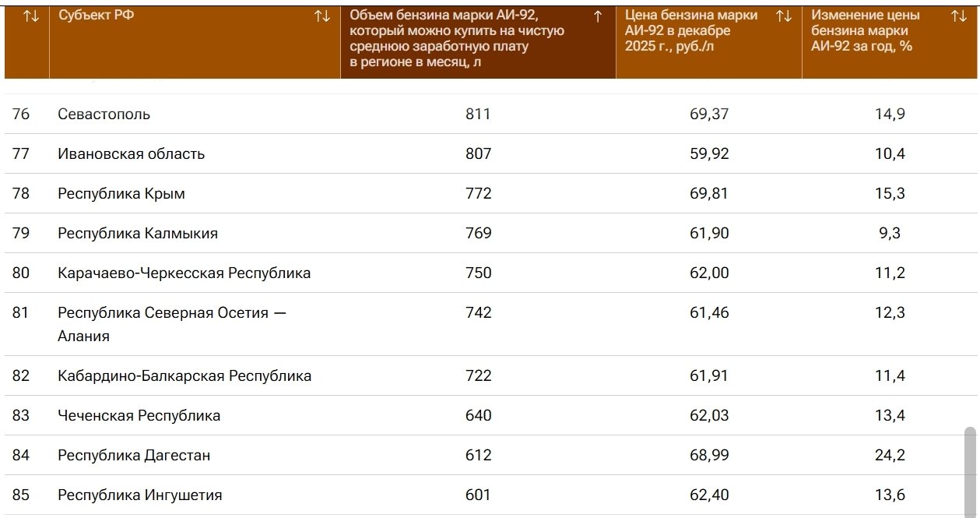Select Ивановская область in the table

click(132, 154)
